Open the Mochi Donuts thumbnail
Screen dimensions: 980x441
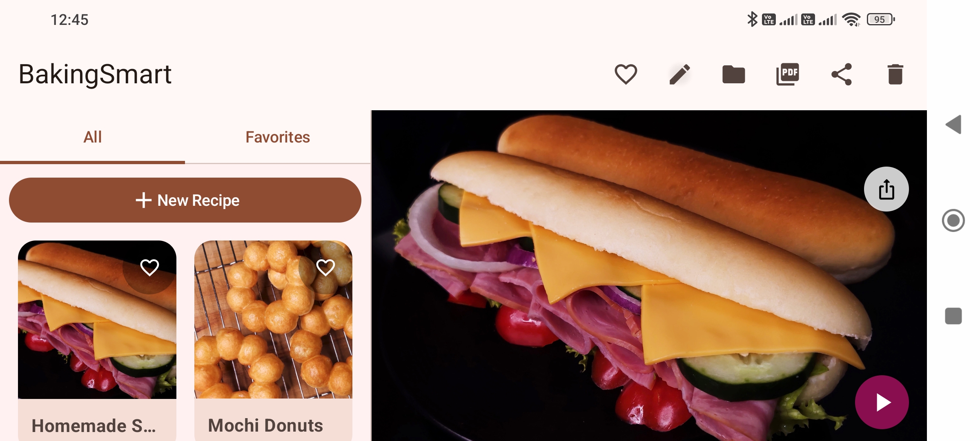tap(273, 319)
